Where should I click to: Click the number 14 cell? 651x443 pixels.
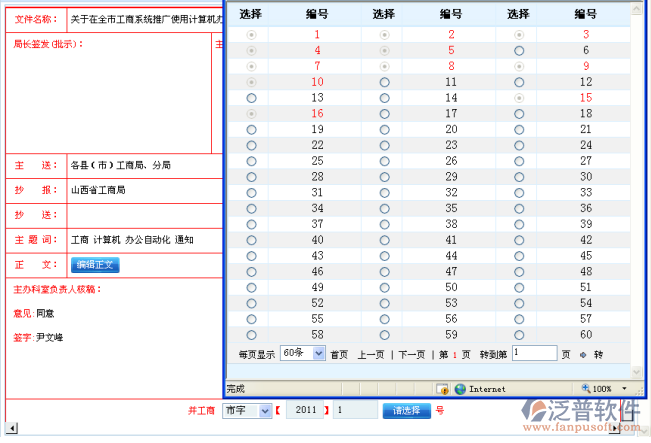[x=451, y=98]
